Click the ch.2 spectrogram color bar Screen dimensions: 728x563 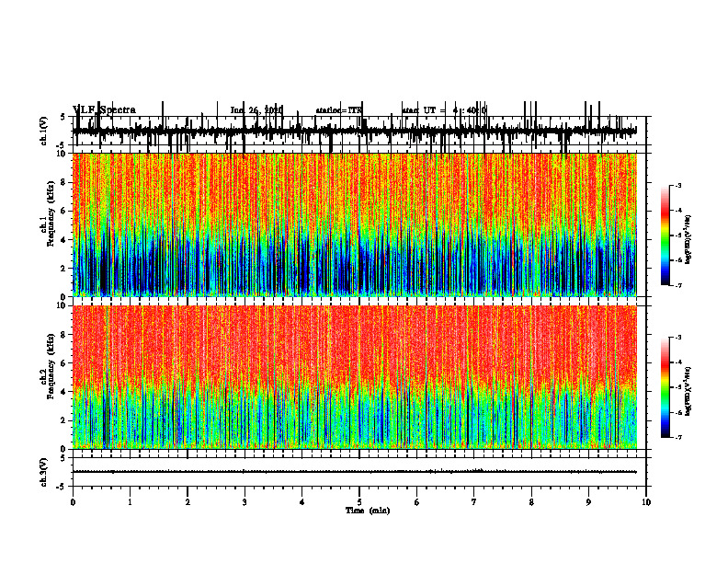[x=665, y=387]
